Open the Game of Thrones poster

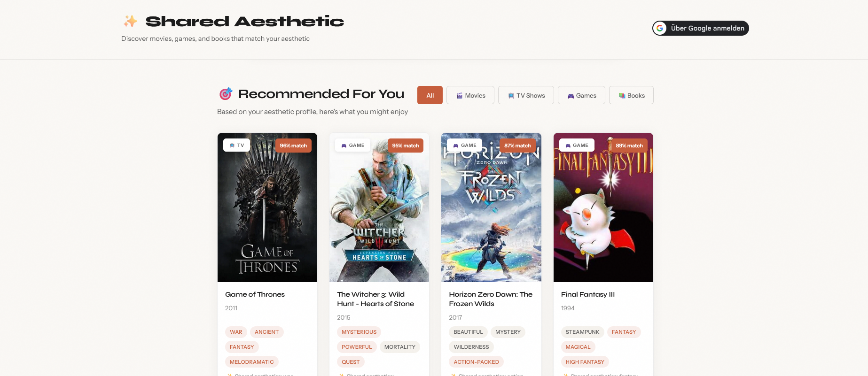(x=267, y=207)
